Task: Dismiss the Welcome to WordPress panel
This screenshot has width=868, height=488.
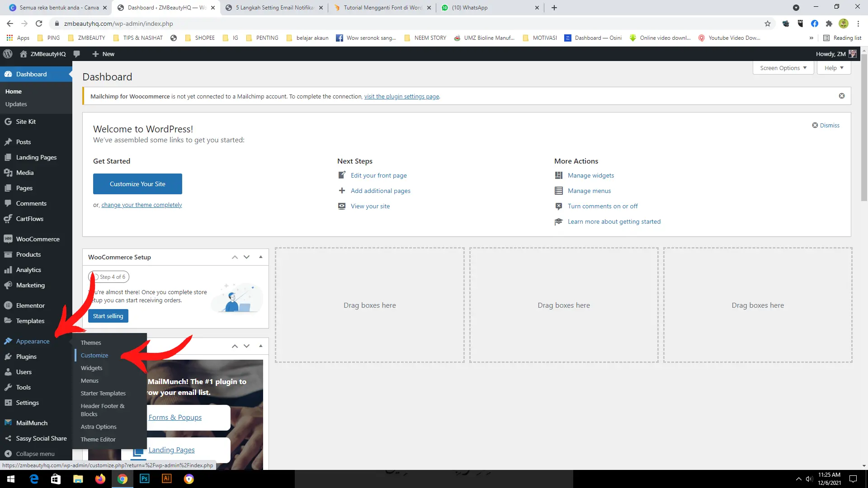Action: point(826,125)
